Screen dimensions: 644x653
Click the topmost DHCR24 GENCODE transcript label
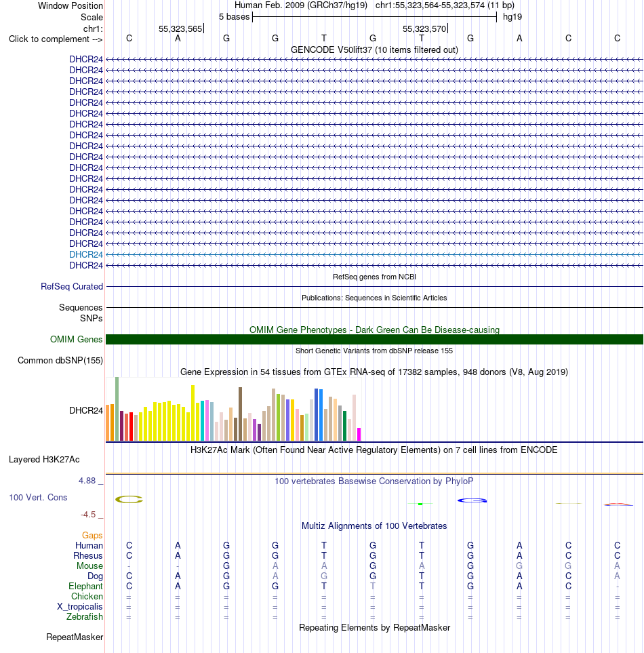[86, 59]
